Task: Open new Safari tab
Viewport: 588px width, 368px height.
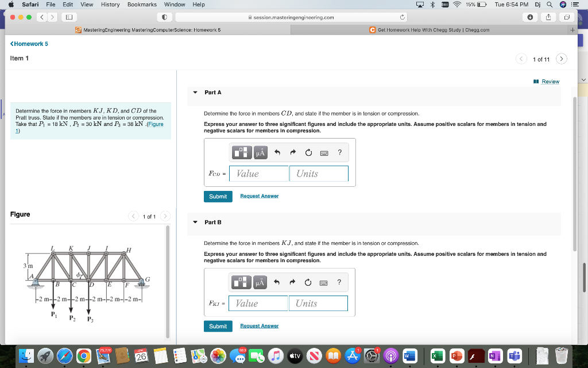Action: tap(572, 30)
